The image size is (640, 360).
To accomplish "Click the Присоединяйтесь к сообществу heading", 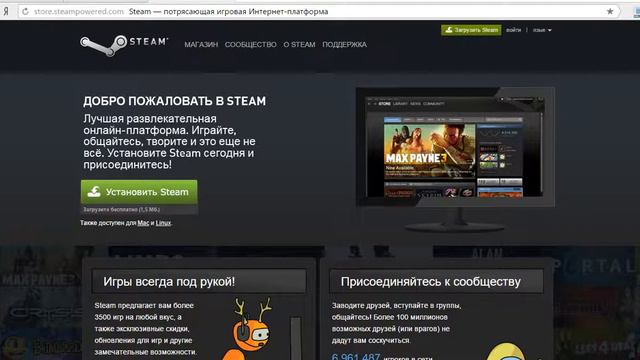I will click(431, 282).
